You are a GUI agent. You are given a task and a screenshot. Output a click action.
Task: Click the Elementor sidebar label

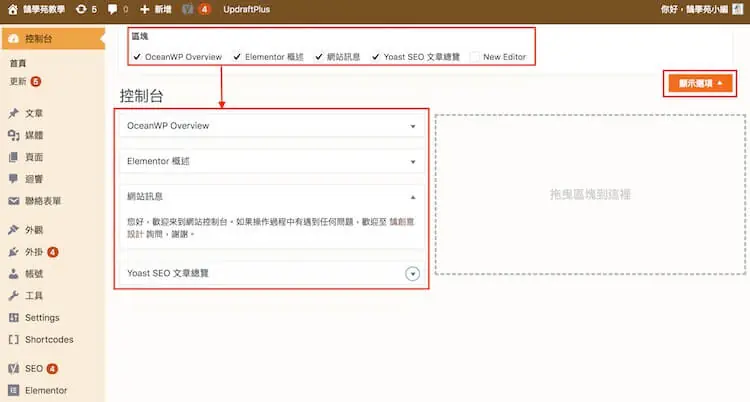point(46,391)
